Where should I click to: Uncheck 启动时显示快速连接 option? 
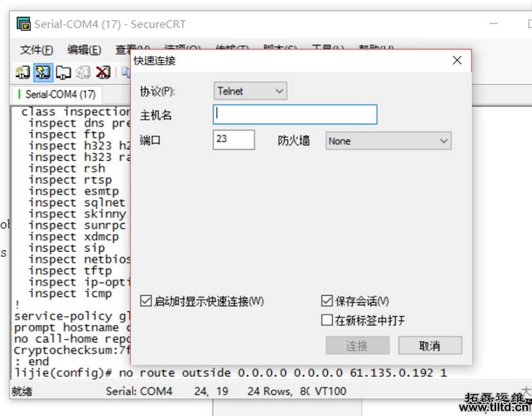147,300
